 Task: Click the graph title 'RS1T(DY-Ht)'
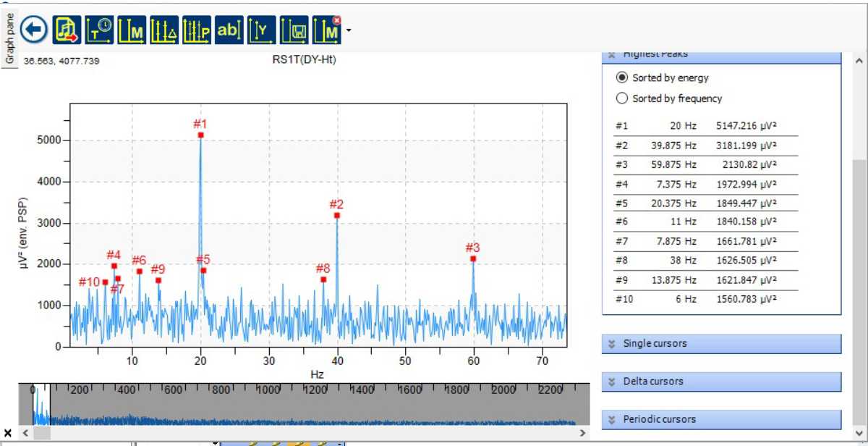[304, 59]
